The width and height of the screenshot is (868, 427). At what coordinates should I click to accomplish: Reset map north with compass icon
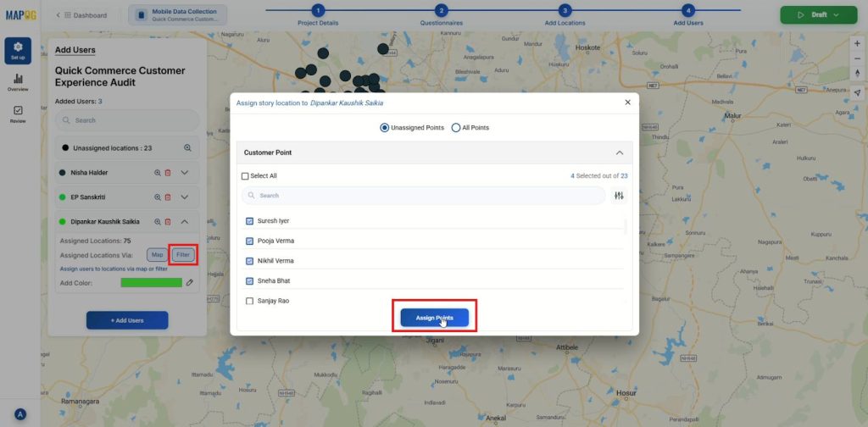pyautogui.click(x=857, y=74)
